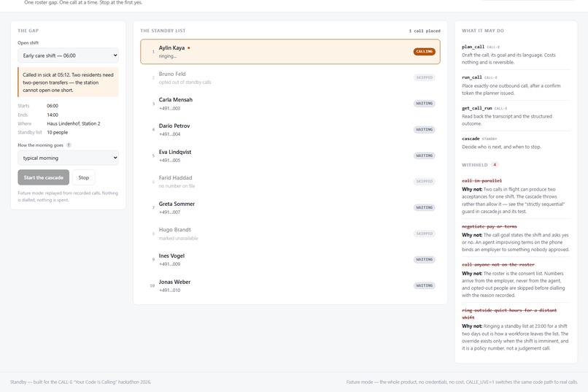
Task: Click the 14:00 end time value
Action: [x=53, y=115]
